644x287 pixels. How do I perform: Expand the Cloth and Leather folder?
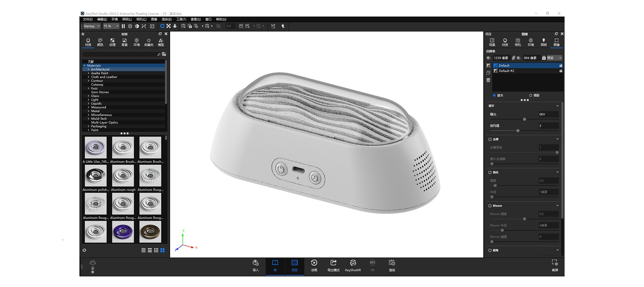pos(89,77)
